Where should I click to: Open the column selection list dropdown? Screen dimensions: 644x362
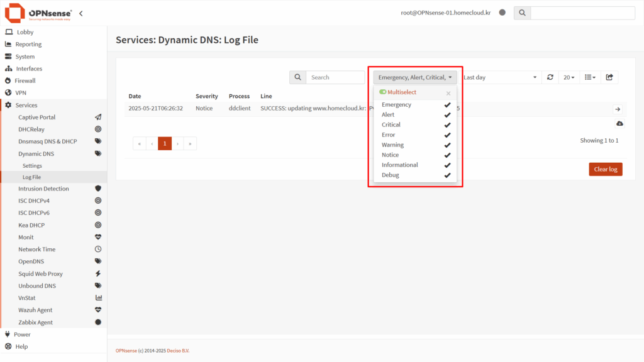click(x=589, y=77)
